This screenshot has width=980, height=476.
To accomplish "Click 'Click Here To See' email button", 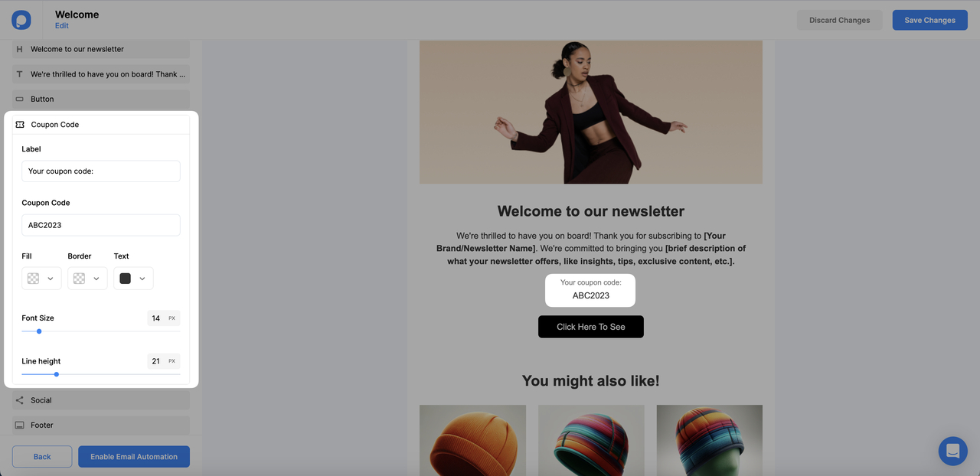I will click(591, 327).
